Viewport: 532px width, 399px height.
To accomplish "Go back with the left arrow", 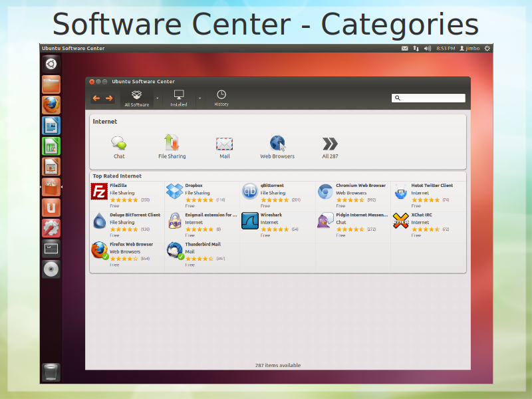I will click(x=96, y=98).
